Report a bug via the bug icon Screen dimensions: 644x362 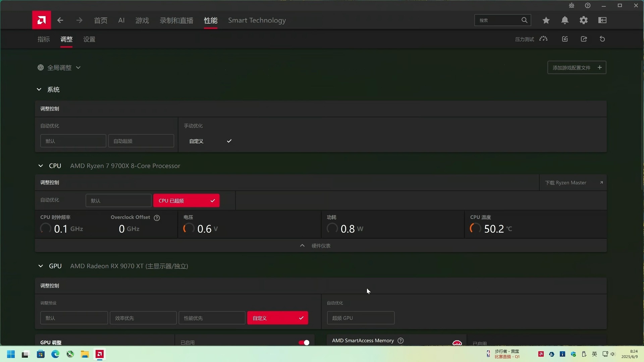[572, 5]
